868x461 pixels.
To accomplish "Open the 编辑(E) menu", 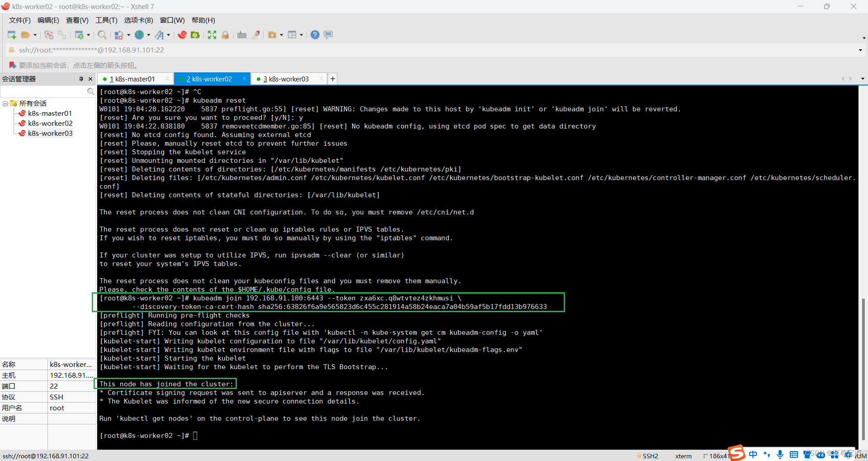I will [x=48, y=20].
